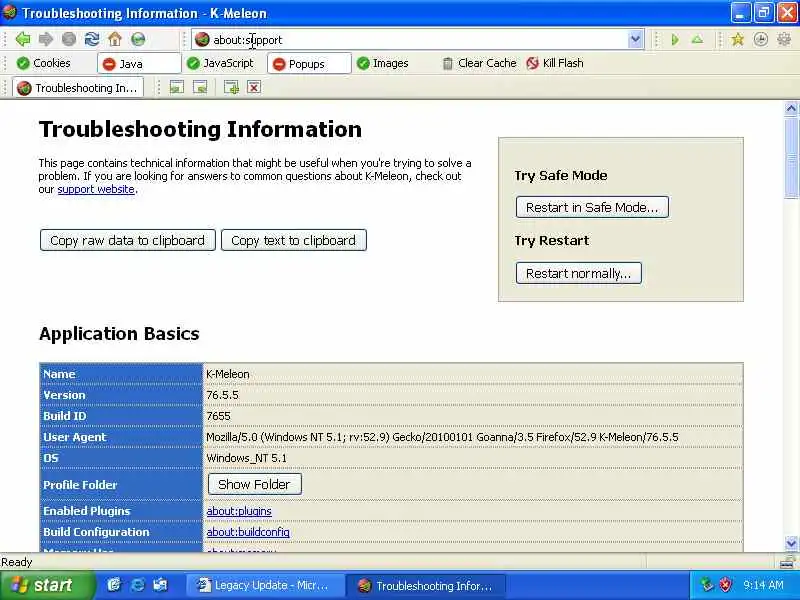The height and width of the screenshot is (600, 800).
Task: Click the scrollbar down arrow
Action: tap(791, 544)
